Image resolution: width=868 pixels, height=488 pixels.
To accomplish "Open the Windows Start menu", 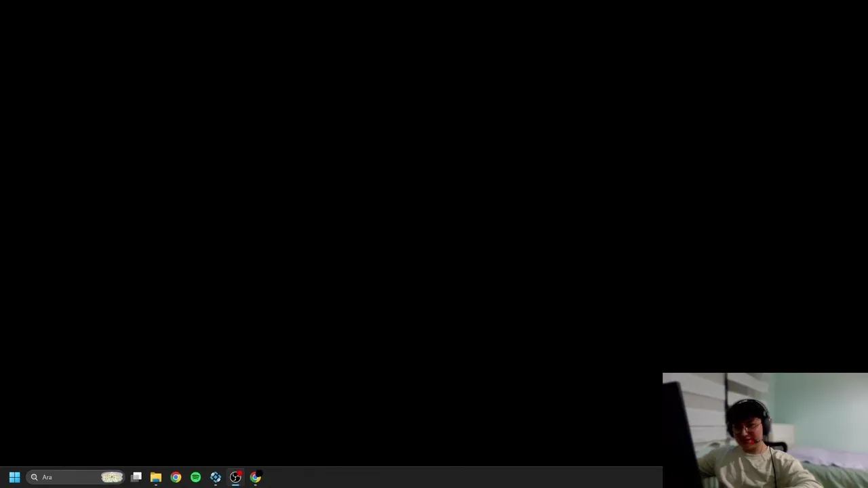I will (x=14, y=477).
